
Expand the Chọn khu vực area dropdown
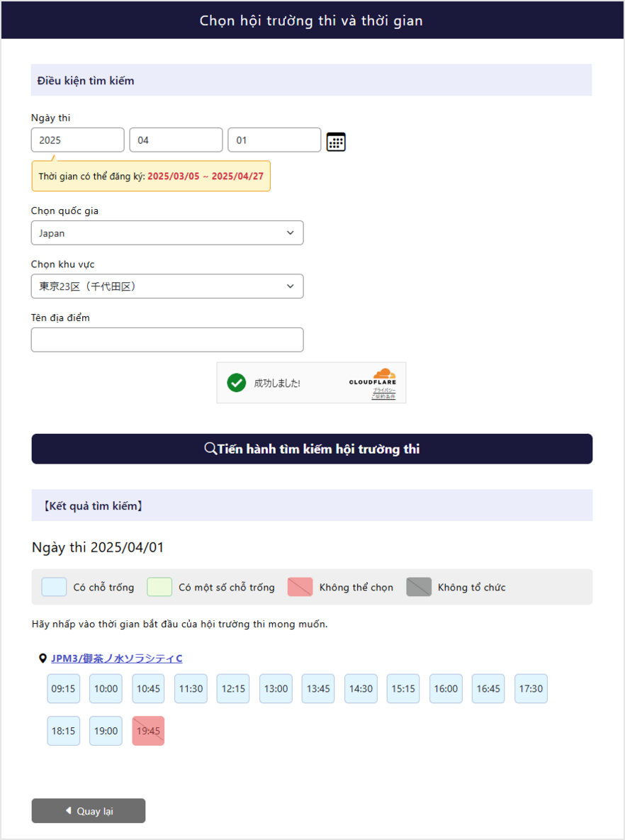pyautogui.click(x=167, y=286)
